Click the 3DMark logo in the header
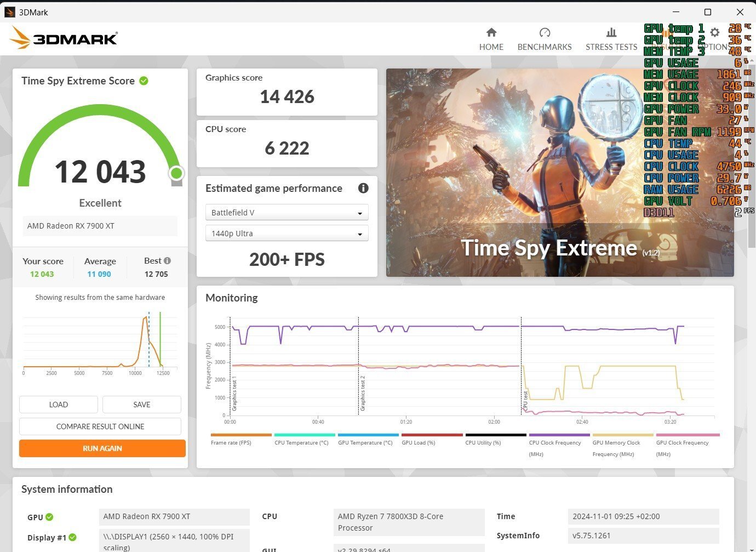 coord(64,38)
